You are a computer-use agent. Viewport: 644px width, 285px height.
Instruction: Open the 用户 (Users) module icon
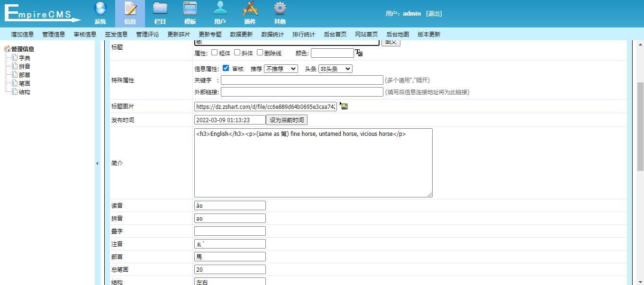point(220,13)
